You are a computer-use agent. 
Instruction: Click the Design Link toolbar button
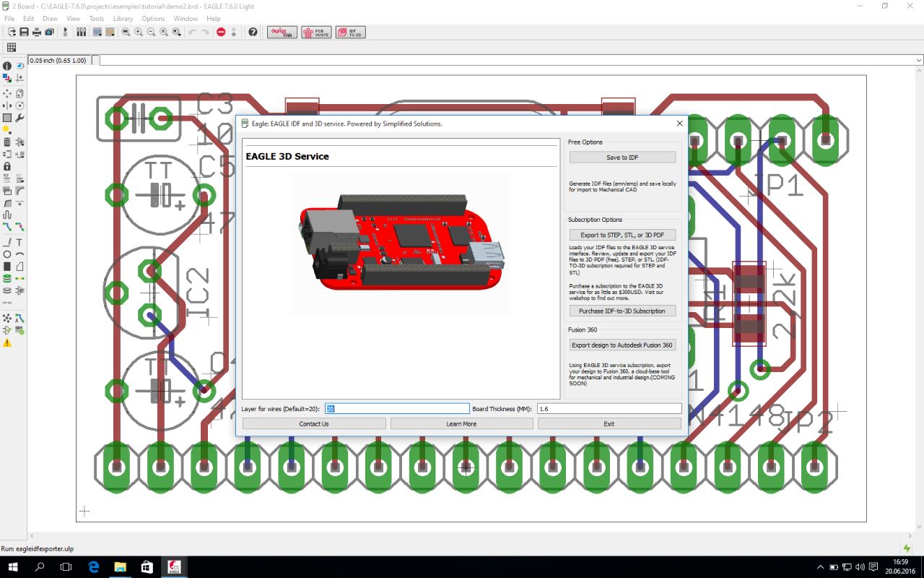tap(282, 32)
